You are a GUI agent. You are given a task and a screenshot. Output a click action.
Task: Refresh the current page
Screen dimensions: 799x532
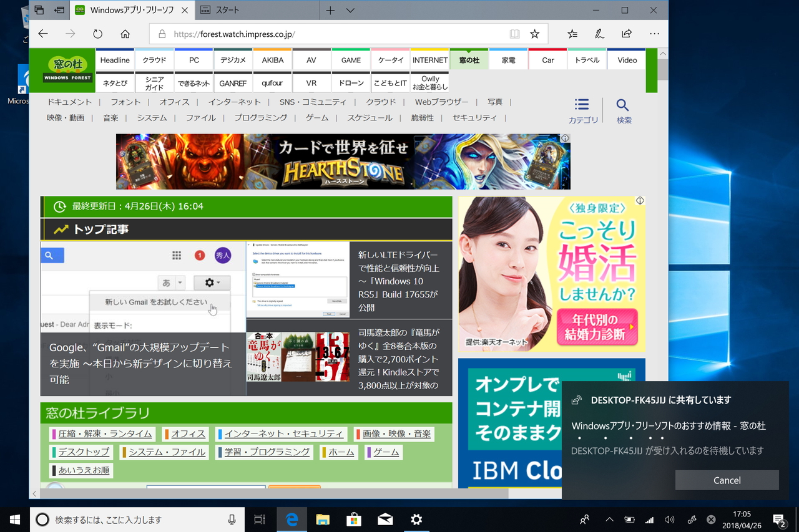[98, 34]
